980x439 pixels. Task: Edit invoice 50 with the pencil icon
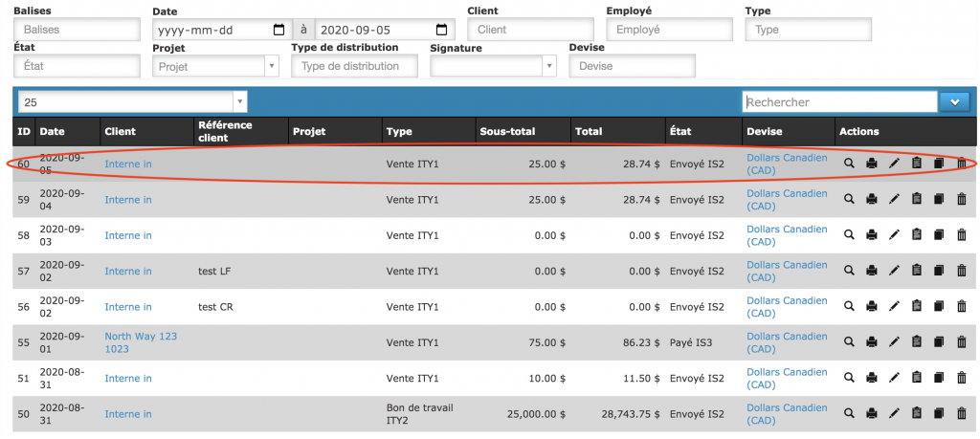[894, 414]
